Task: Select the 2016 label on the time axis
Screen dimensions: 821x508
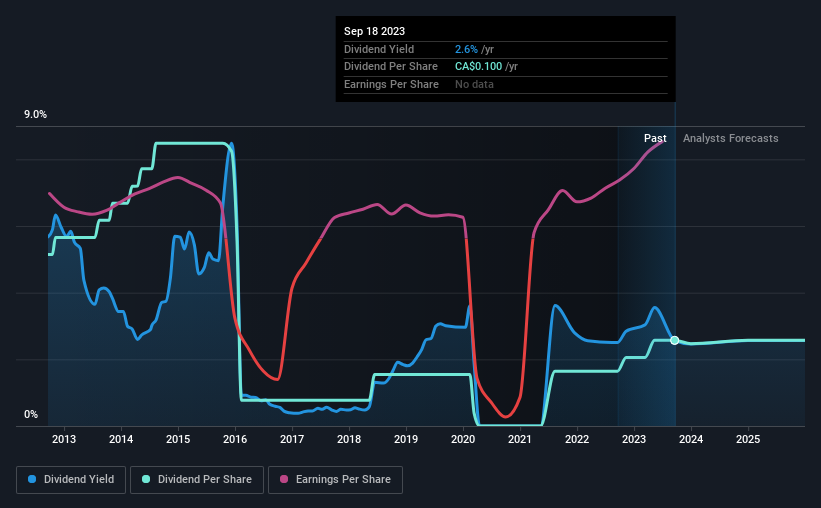Action: pyautogui.click(x=235, y=439)
